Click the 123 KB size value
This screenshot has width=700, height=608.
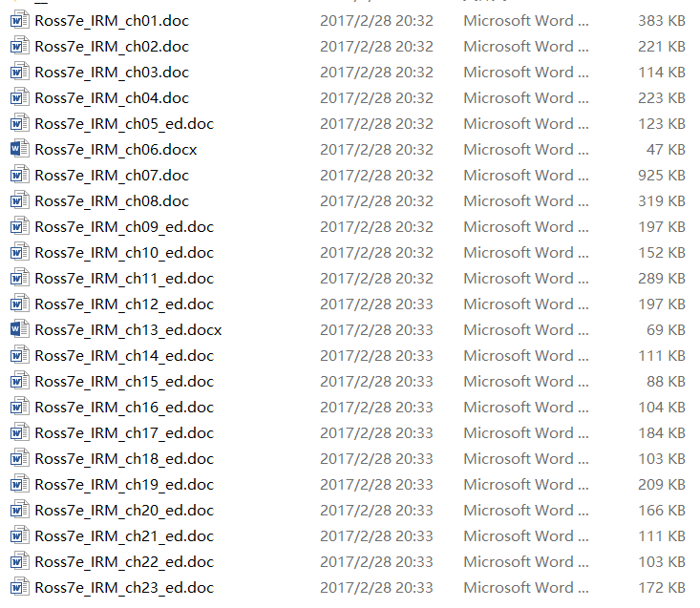click(662, 123)
